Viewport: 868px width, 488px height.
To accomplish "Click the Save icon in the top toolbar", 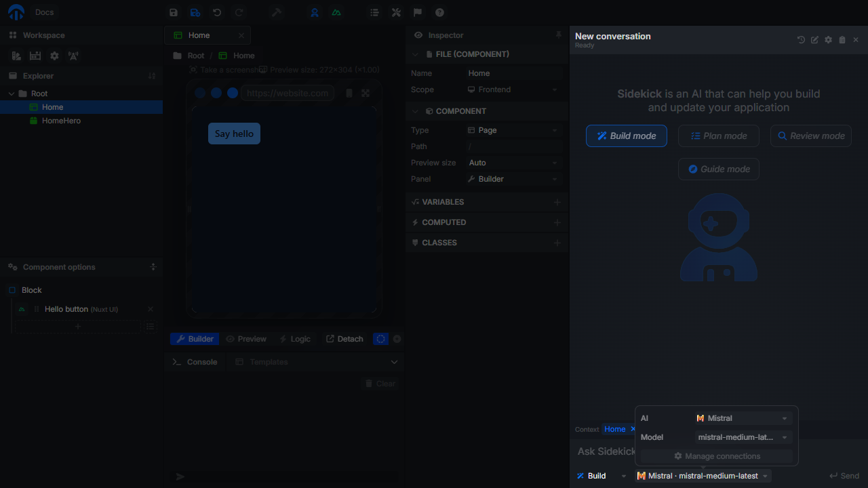I will point(174,12).
